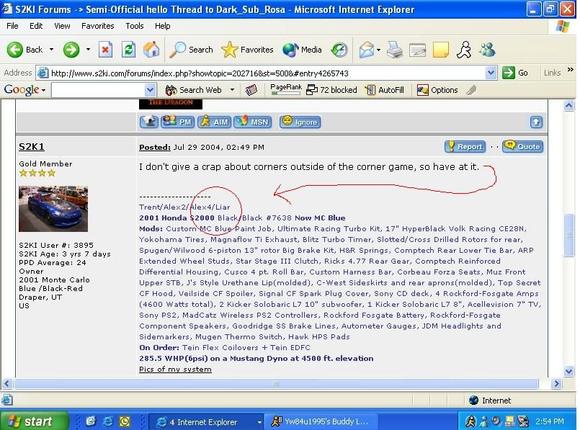
Task: Open the Favorites menu
Action: (98, 26)
